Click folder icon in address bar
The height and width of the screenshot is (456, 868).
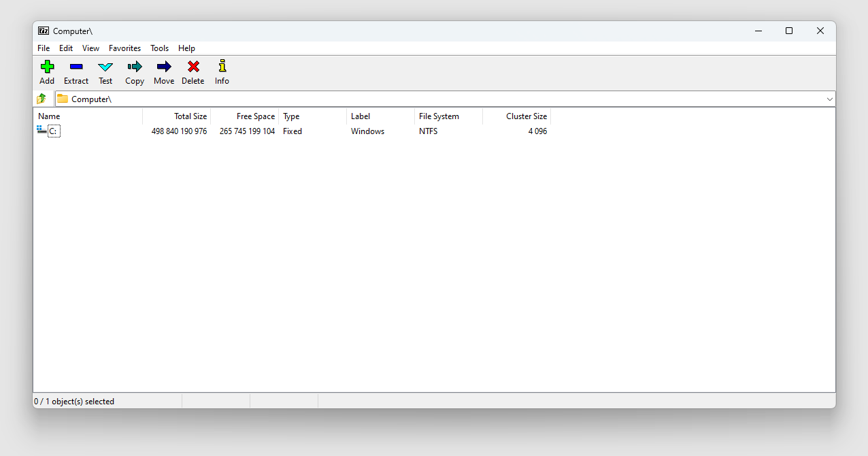pyautogui.click(x=63, y=99)
